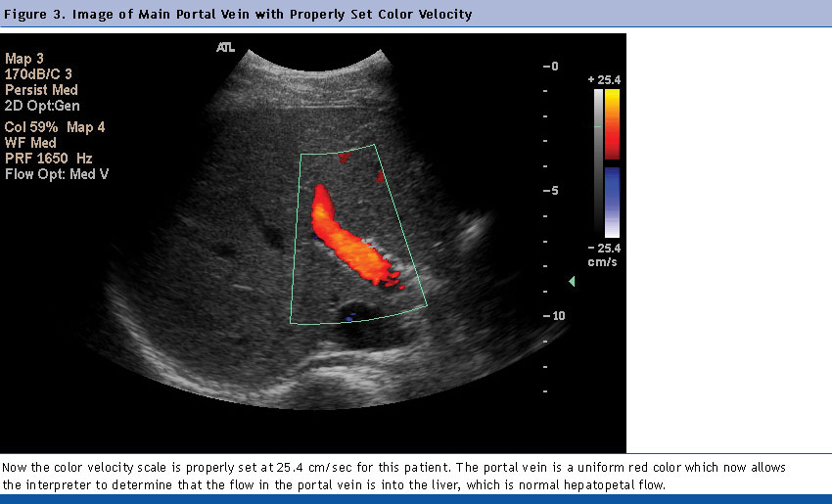This screenshot has height=504, width=832.
Task: Click the 'PRF 1650 Hz' text
Action: 48,159
